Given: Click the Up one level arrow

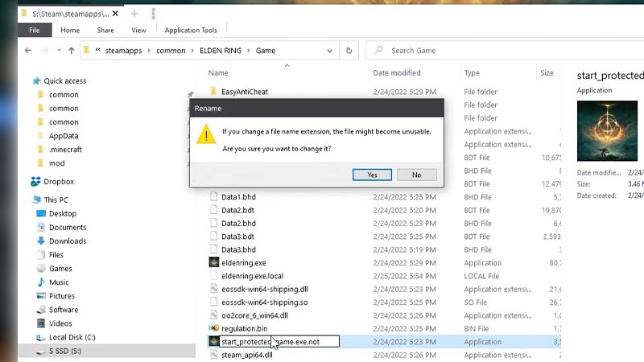Looking at the screenshot, I should pos(72,51).
